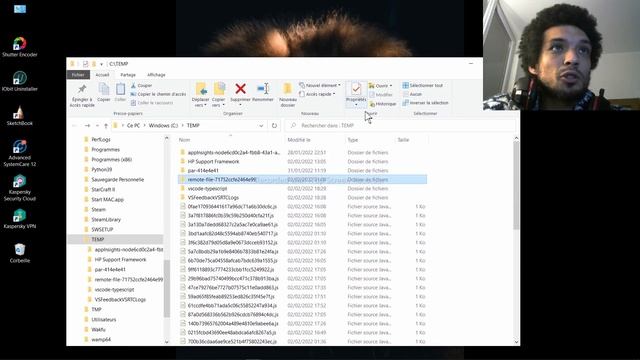640x360 pixels.
Task: Click Copier le chemin d'accès
Action: pyautogui.click(x=158, y=94)
